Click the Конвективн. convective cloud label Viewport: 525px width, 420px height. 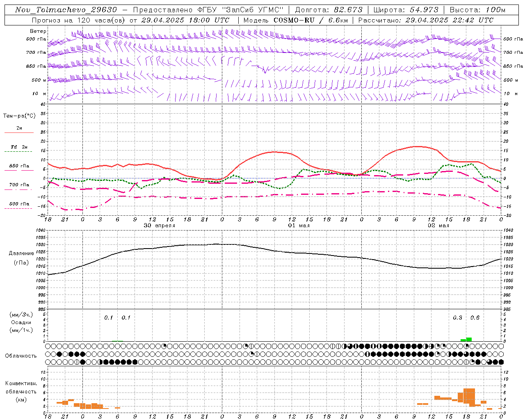pos(21,383)
